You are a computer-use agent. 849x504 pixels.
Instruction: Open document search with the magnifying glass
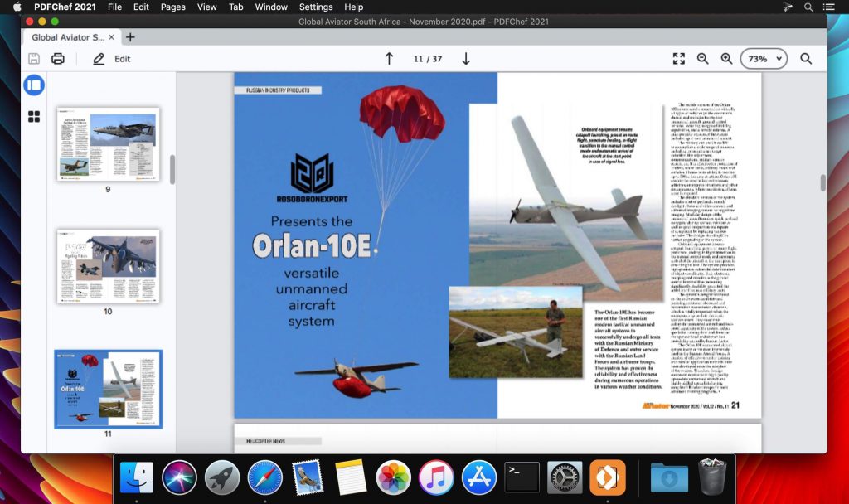[x=805, y=59]
